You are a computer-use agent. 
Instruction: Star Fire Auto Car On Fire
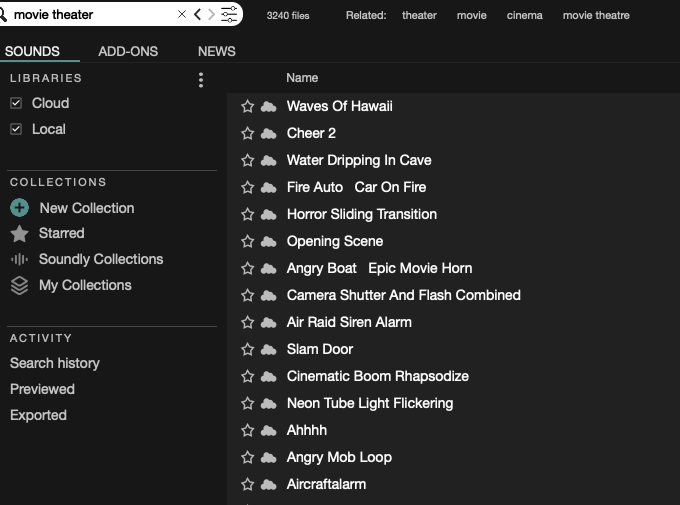(x=248, y=187)
